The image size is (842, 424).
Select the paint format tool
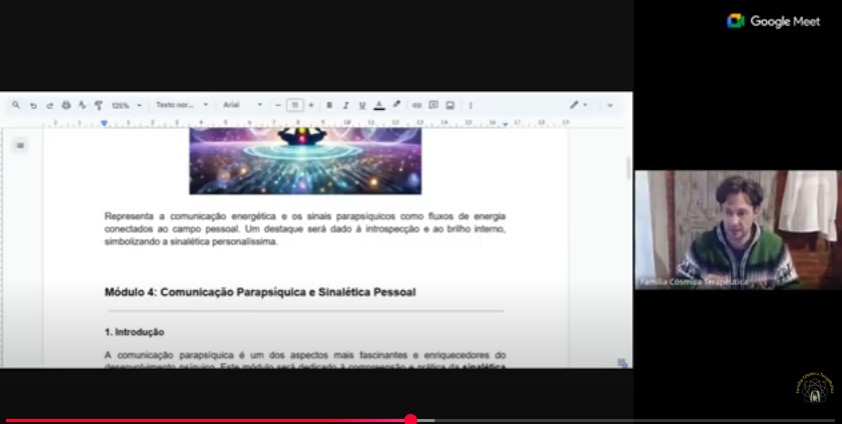click(98, 105)
